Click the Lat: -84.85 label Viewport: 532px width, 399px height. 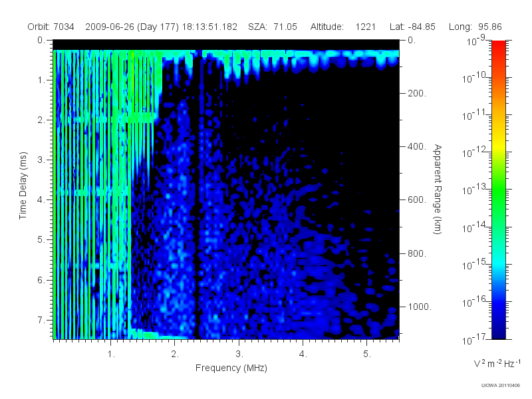tap(412, 27)
